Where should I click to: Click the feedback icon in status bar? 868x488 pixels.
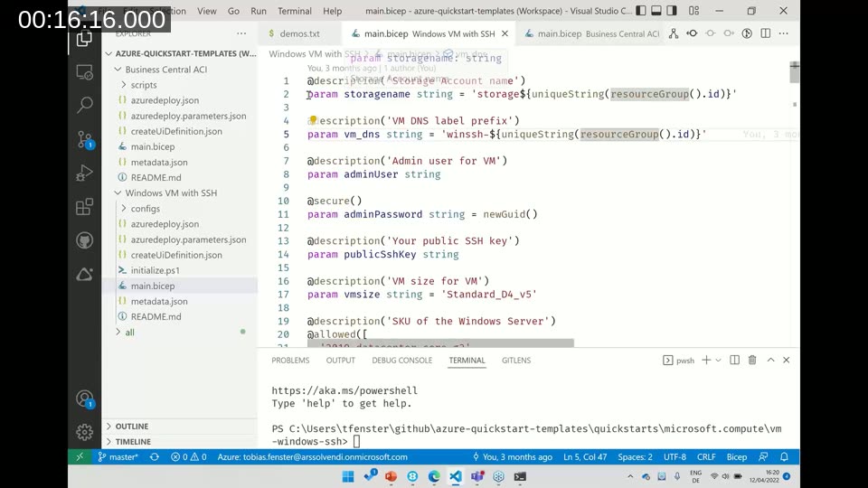(763, 457)
